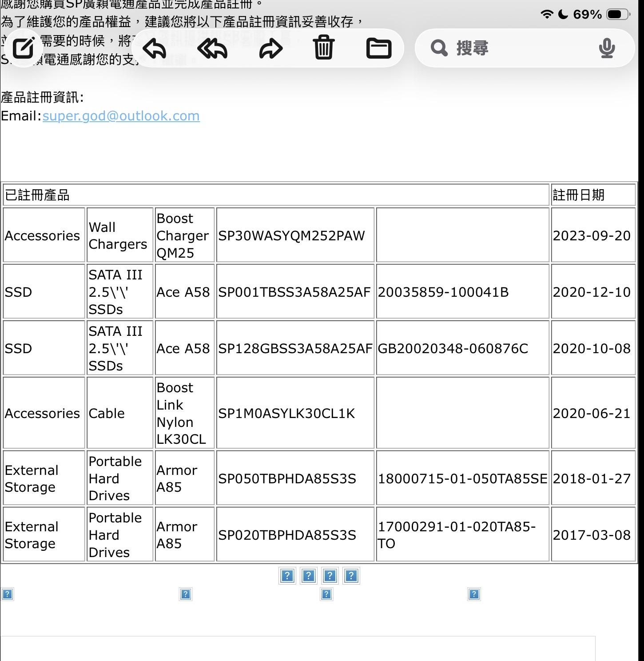Forward this email with the forward arrow

click(270, 48)
